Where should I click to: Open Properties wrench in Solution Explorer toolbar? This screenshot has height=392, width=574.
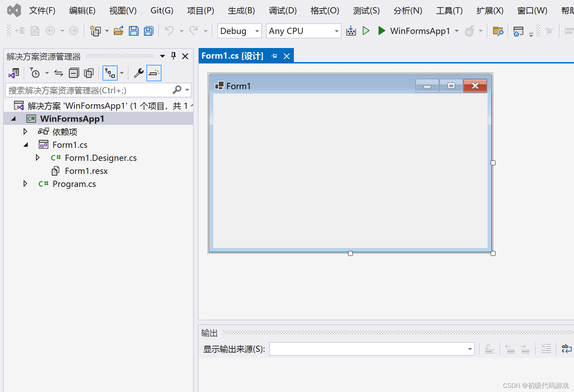(x=139, y=73)
